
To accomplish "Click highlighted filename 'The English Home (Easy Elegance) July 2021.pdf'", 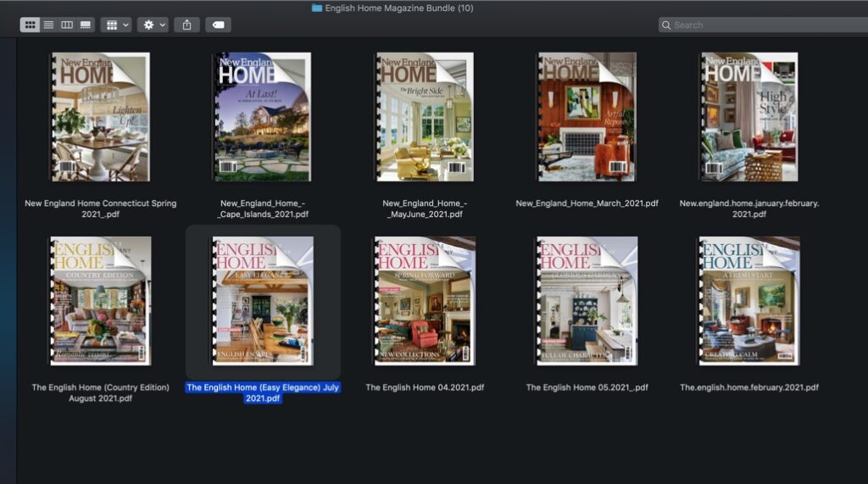I will (263, 392).
